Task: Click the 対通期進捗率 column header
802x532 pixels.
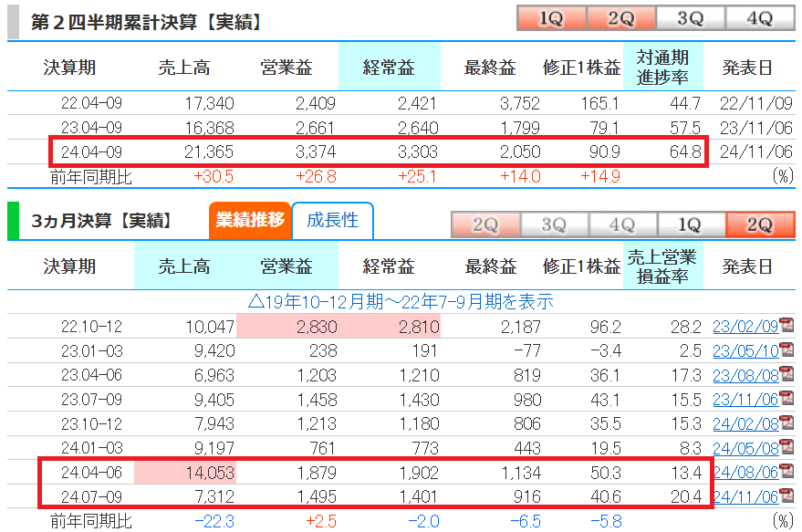Action: click(x=663, y=67)
